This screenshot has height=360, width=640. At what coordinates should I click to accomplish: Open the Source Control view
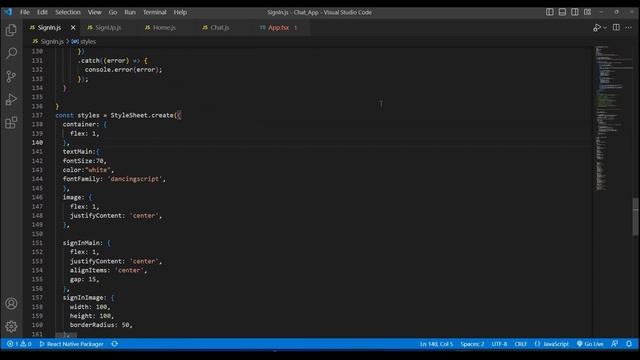11,76
